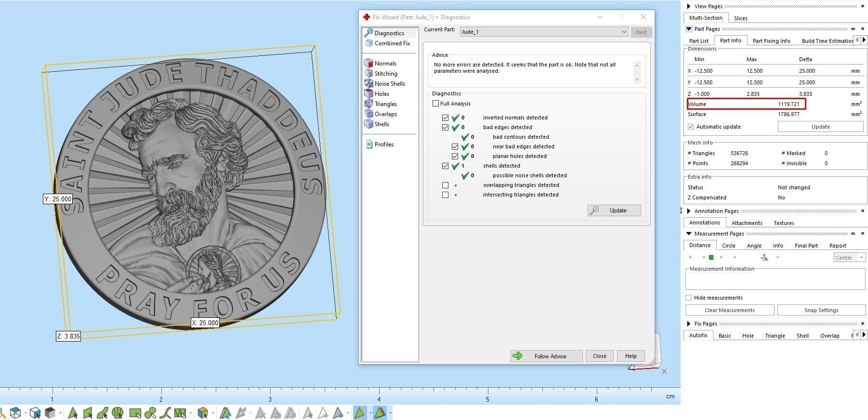Uncheck bad edges detected checkbox
The width and height of the screenshot is (868, 420).
point(445,127)
